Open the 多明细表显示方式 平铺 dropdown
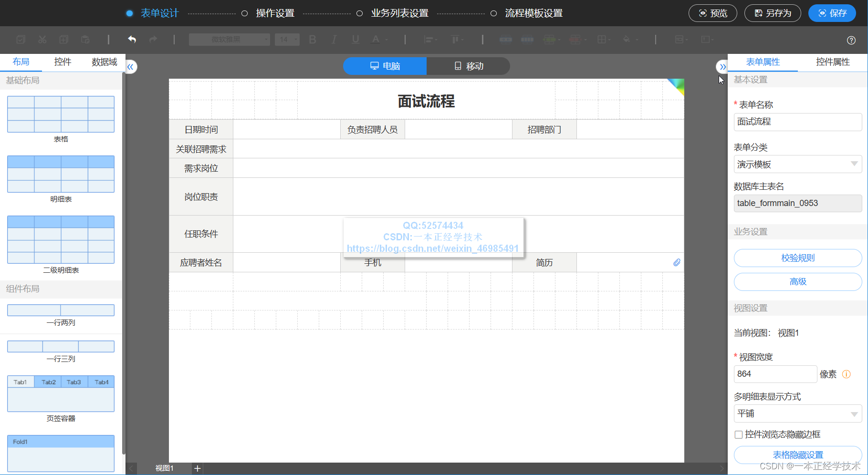Screen dimensions: 868x475 (797, 413)
